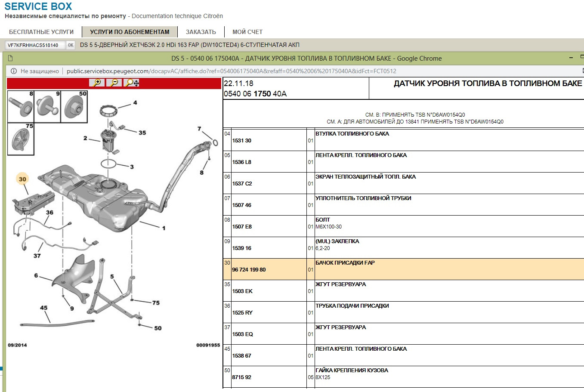Open the МОЙ СЧЕТ tab

247,32
